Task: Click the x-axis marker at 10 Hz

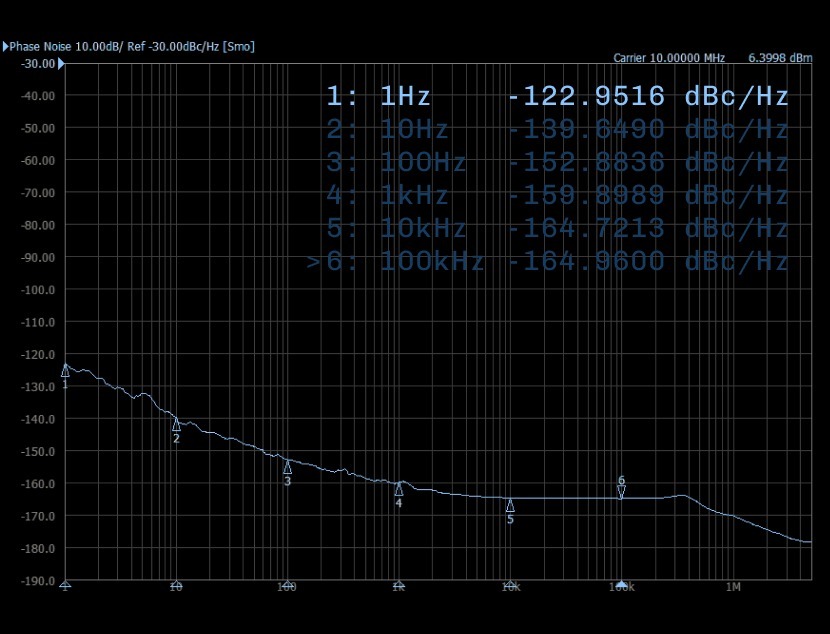Action: tap(176, 584)
